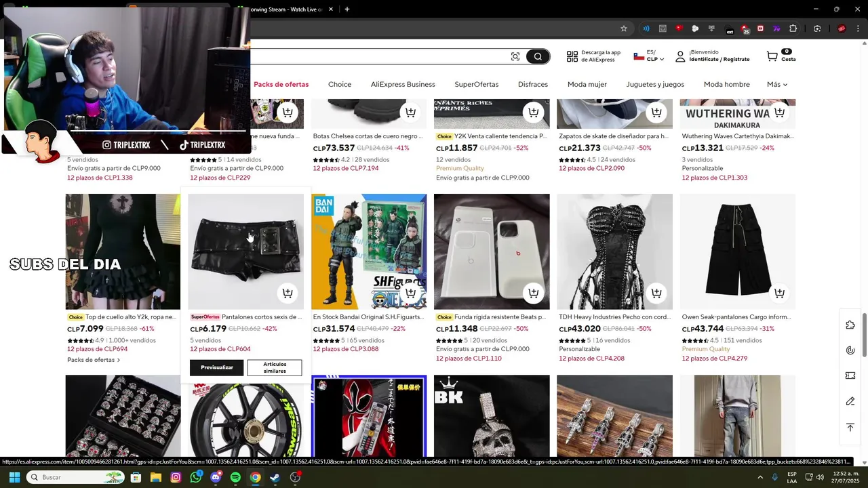Add Pantalones cortos sexis item to cart

(288, 293)
